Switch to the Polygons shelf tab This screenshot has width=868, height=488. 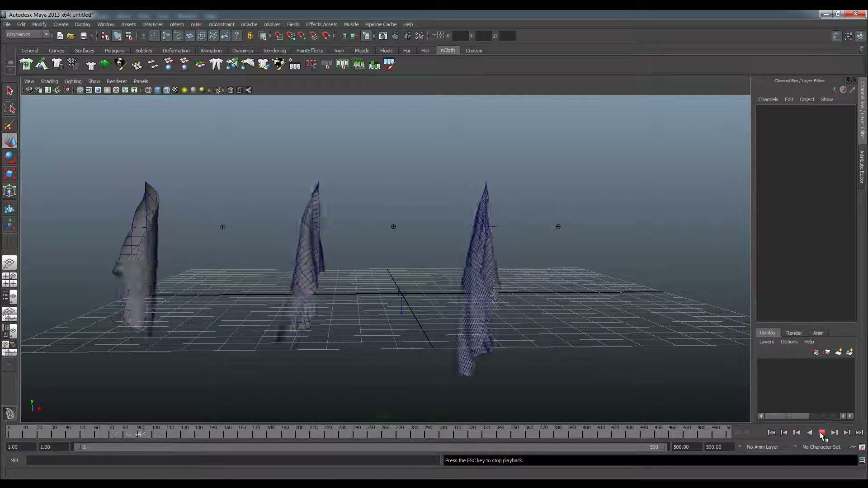pos(114,51)
